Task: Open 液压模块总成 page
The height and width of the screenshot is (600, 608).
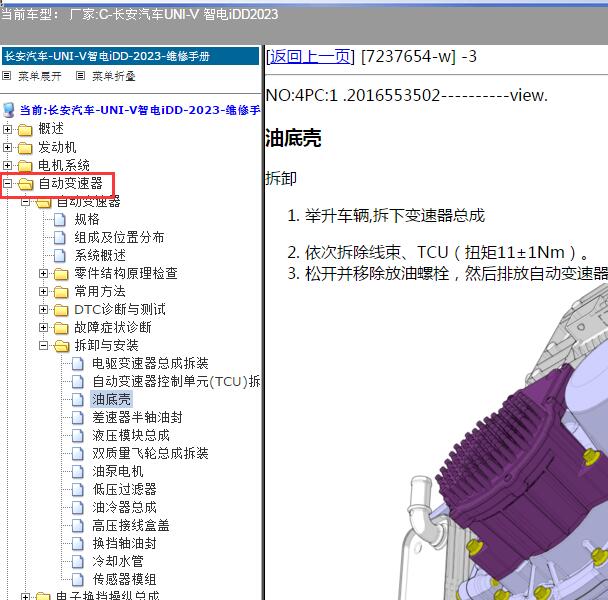Action: [131, 436]
